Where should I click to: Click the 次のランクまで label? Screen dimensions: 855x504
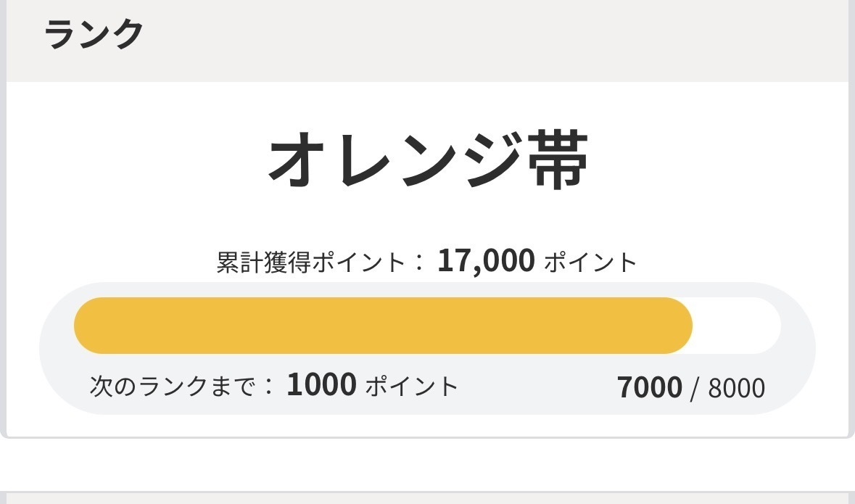coord(173,387)
